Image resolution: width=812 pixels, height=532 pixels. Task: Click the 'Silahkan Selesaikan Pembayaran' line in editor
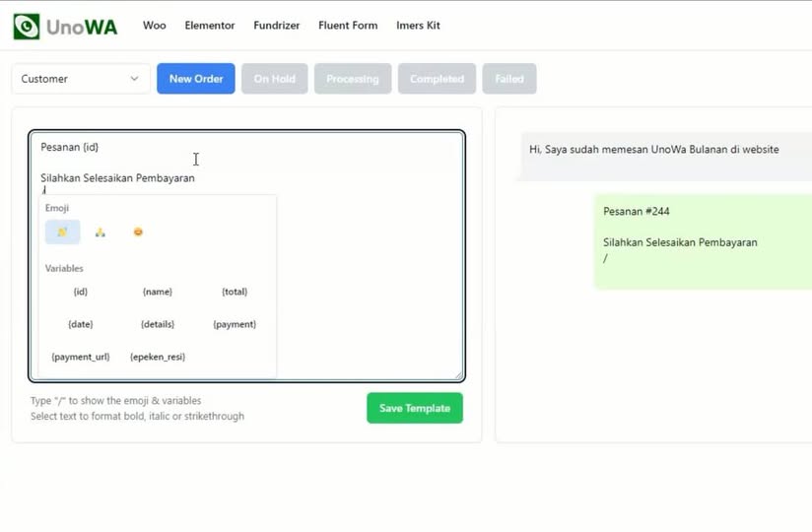(117, 178)
